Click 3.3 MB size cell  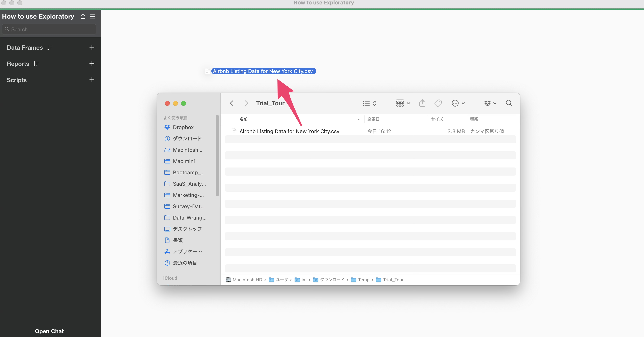point(456,131)
